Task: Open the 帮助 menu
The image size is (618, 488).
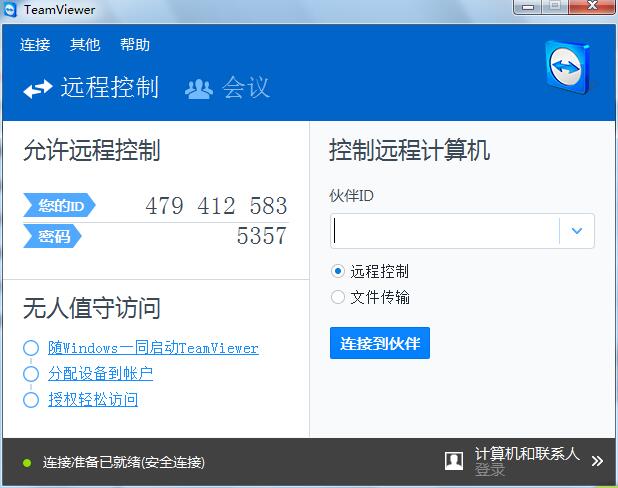Action: tap(135, 45)
